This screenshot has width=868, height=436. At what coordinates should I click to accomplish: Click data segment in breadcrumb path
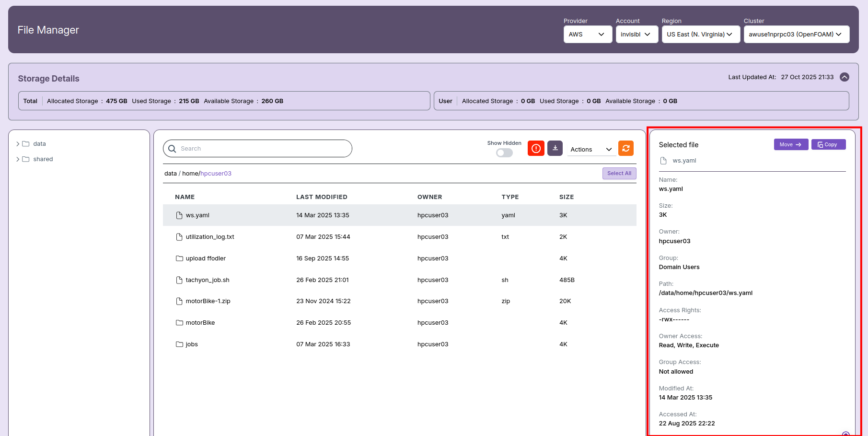pyautogui.click(x=171, y=174)
